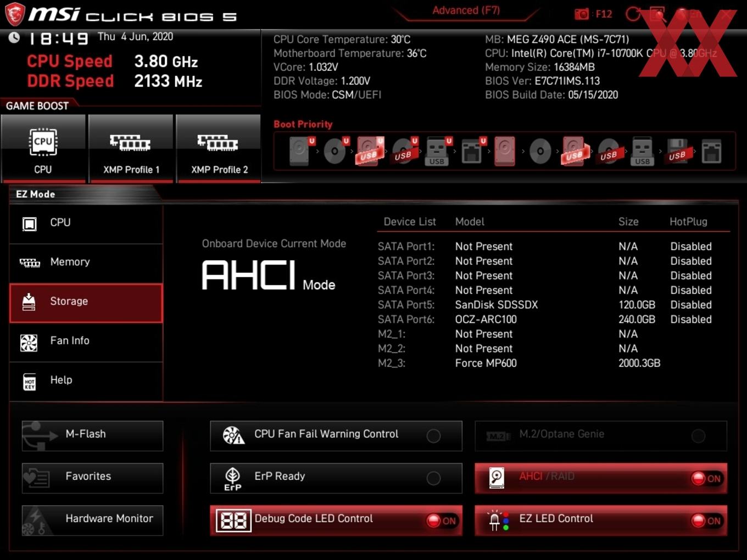The image size is (747, 560).
Task: Turn off EZ LED Control
Action: pos(706,520)
